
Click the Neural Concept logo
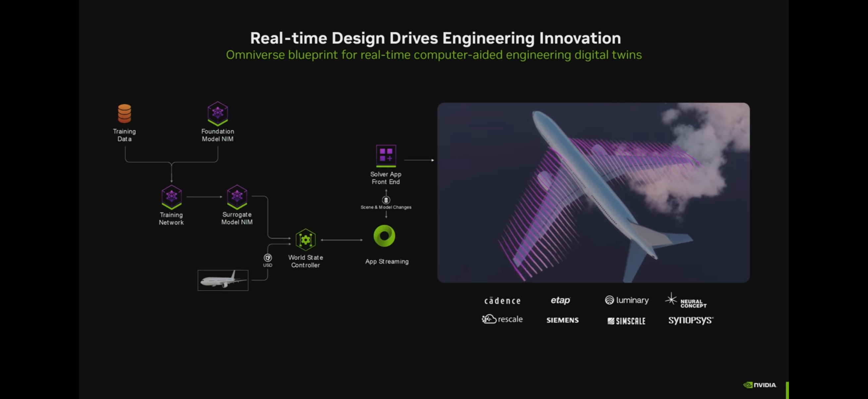click(x=686, y=301)
